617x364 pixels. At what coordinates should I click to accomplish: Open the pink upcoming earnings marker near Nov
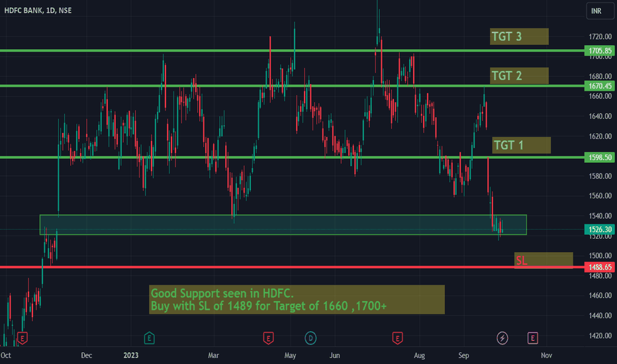pos(532,338)
